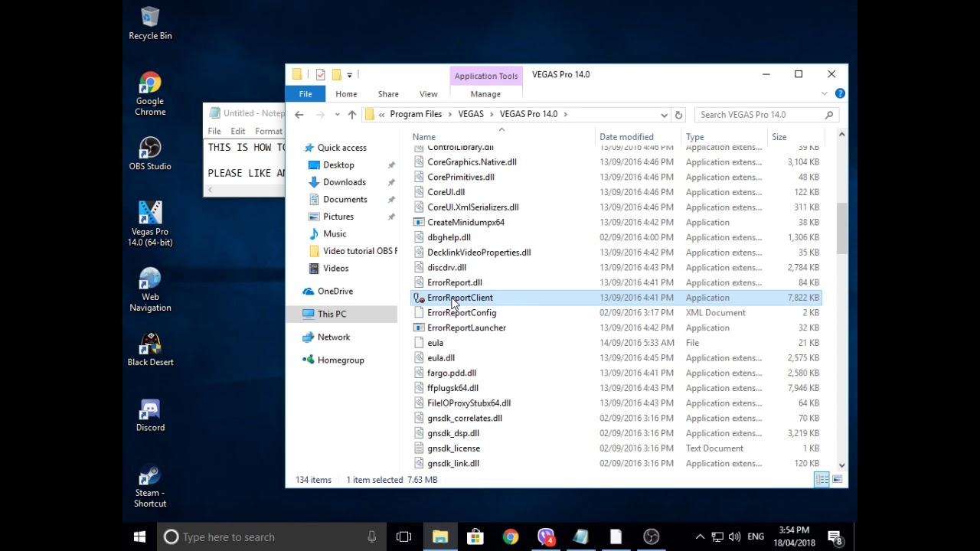The width and height of the screenshot is (980, 551).
Task: Open Web Navigation desktop shortcut
Action: click(x=150, y=289)
